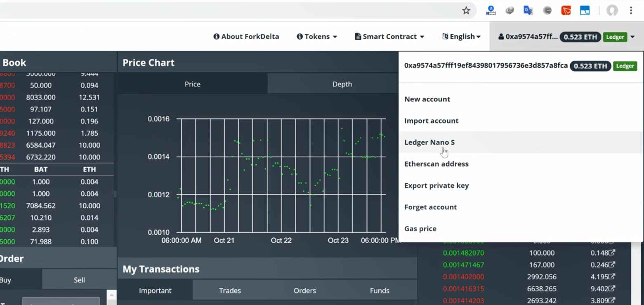
Task: Click the 0.523 ETH balance badge in navbar
Action: [x=580, y=37]
